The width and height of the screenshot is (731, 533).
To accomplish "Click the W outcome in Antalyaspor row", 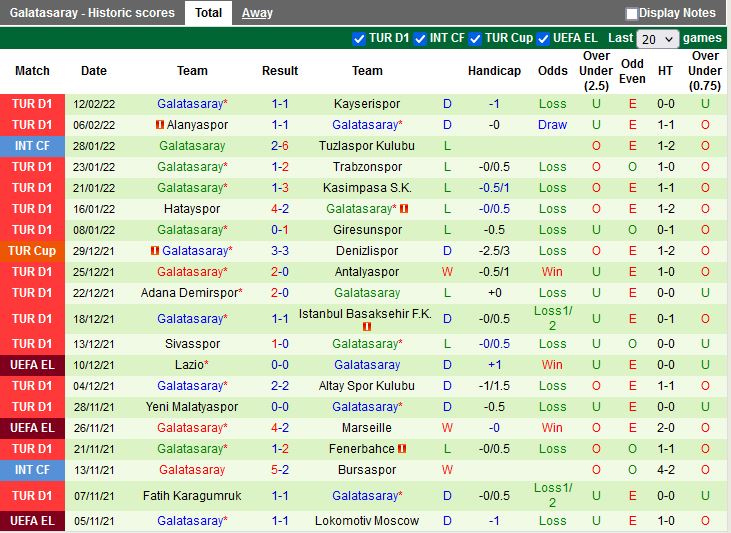I will [x=447, y=271].
